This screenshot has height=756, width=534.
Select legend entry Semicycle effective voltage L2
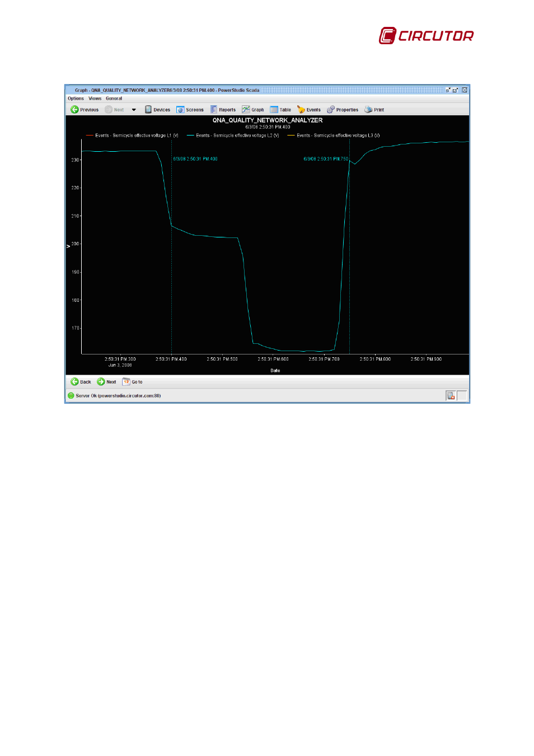click(233, 136)
